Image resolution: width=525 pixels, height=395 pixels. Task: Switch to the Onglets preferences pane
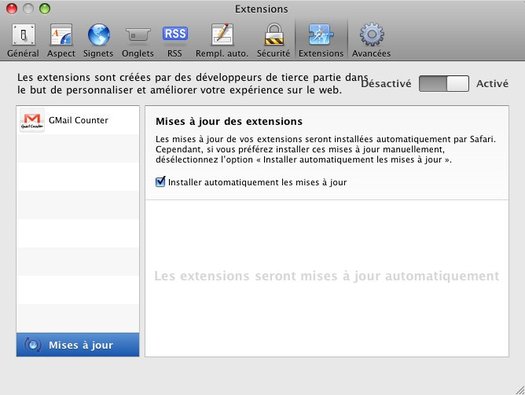138,41
